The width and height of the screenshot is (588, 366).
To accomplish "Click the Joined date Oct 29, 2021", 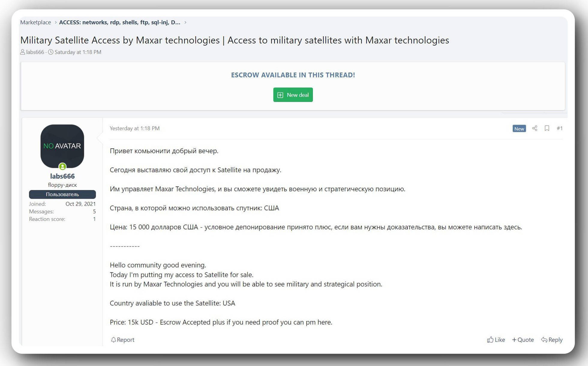I will point(81,204).
